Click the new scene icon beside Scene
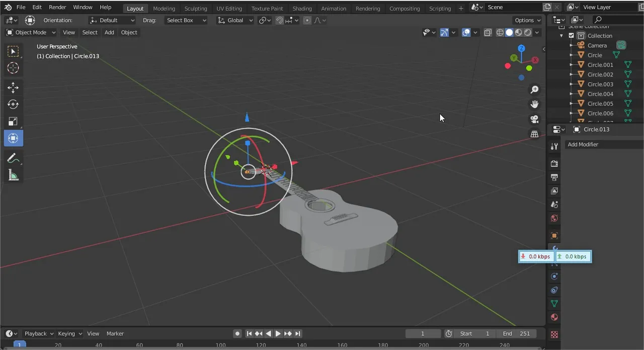644x350 pixels. point(547,7)
